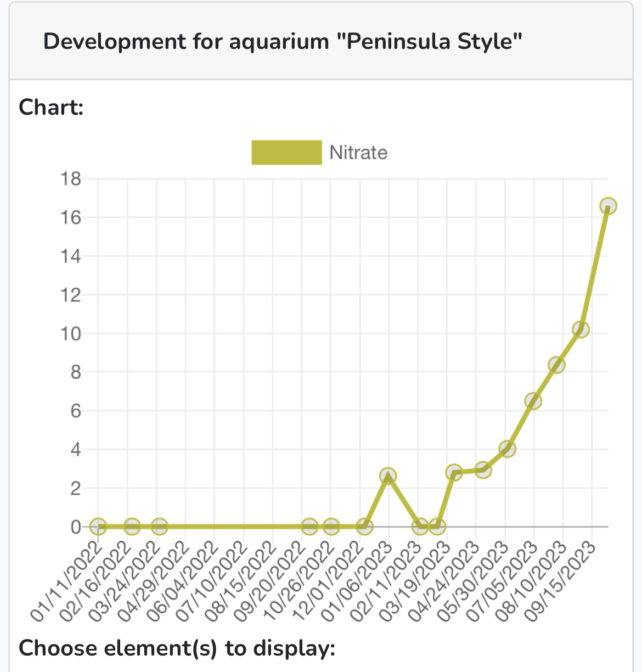Select the 2.8 data point after 03/19/2023
Viewport: 642px width, 672px height.
454,472
